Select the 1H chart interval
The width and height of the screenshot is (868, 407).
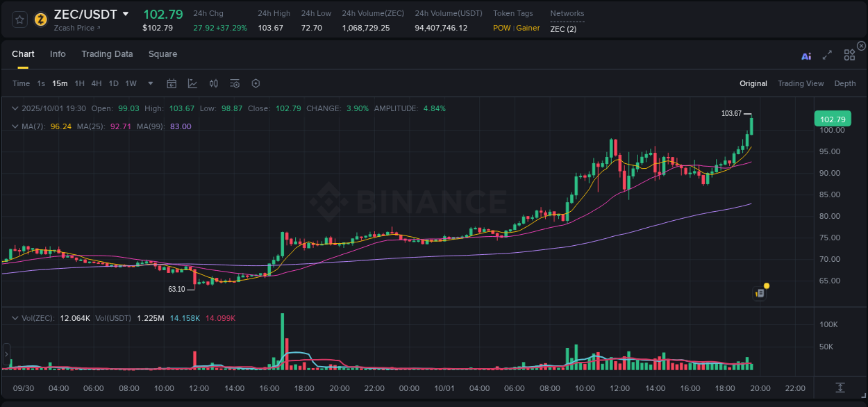(79, 83)
